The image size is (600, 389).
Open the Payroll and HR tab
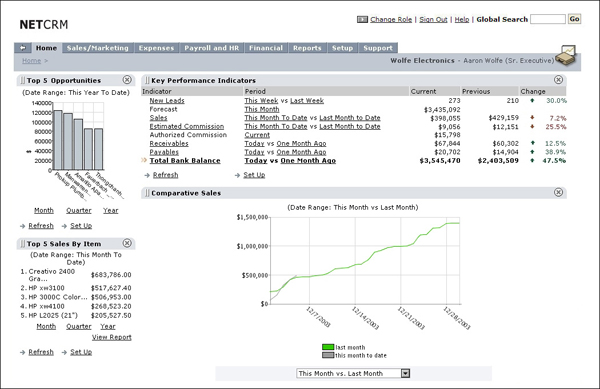click(x=212, y=48)
